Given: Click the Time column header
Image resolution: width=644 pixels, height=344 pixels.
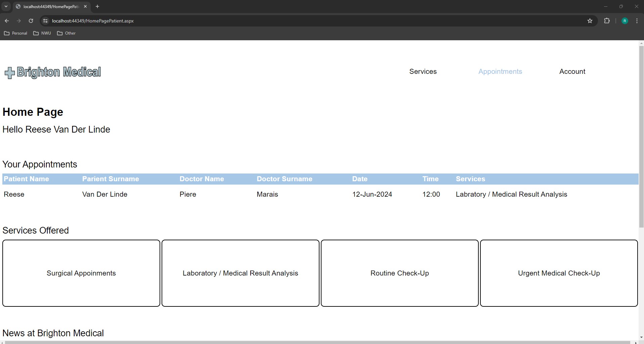Looking at the screenshot, I should (430, 179).
